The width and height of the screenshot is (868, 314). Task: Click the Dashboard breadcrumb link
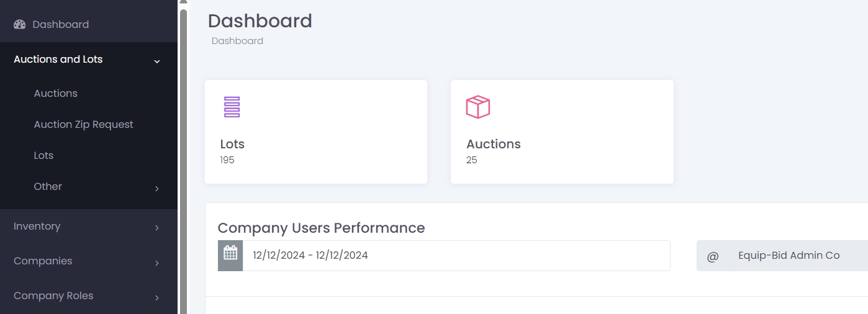point(237,41)
